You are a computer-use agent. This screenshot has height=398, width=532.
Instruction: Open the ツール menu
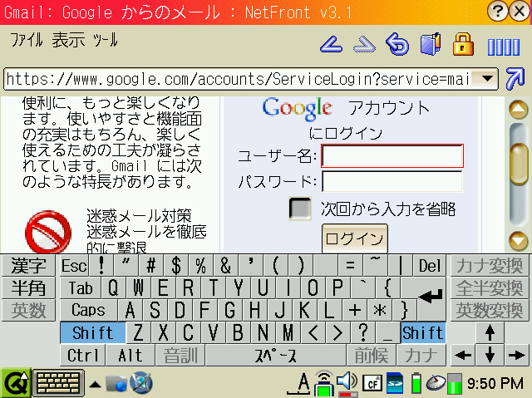106,40
